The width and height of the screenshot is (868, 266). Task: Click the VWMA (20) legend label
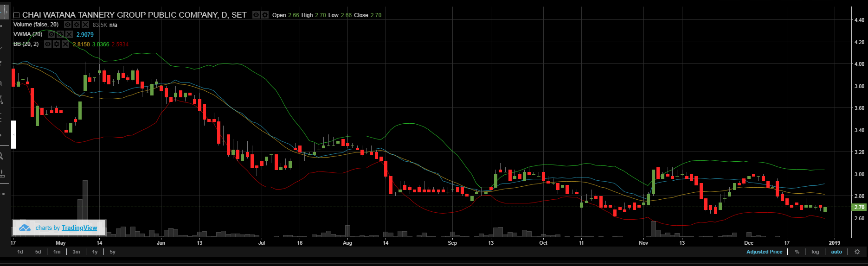pos(28,34)
